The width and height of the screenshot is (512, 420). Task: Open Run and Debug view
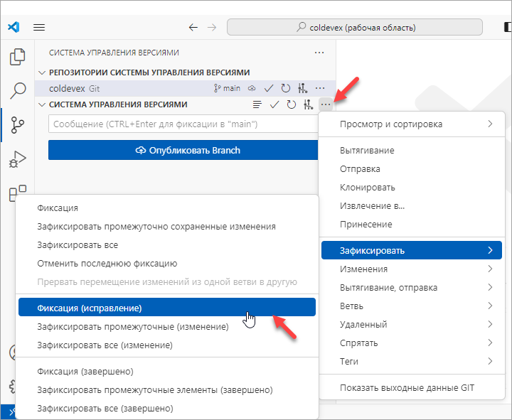click(18, 158)
